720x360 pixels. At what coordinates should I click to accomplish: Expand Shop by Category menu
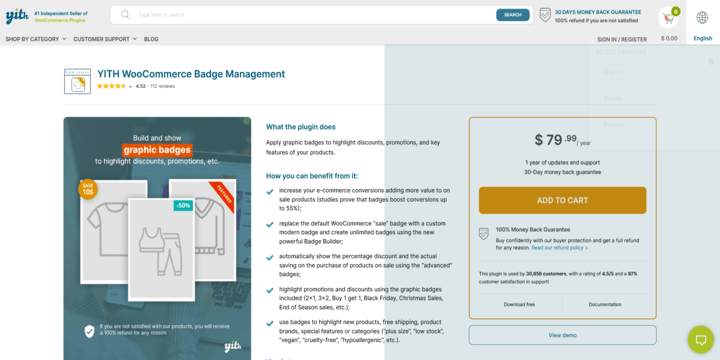(36, 39)
